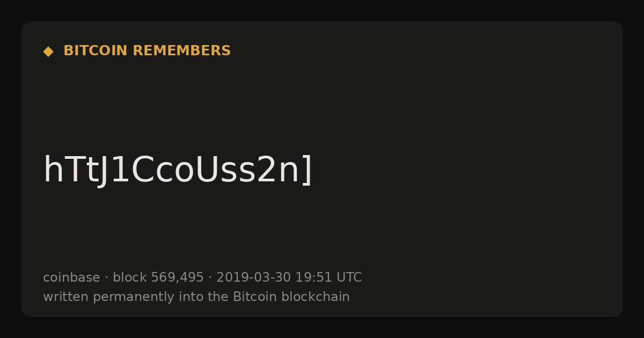Click the orange diamond icon

click(x=48, y=52)
